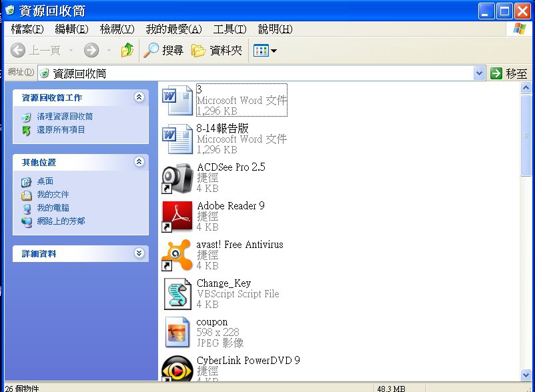The height and width of the screenshot is (392, 535).
Task: Close the 資源回收筒 window
Action: pyautogui.click(x=522, y=11)
